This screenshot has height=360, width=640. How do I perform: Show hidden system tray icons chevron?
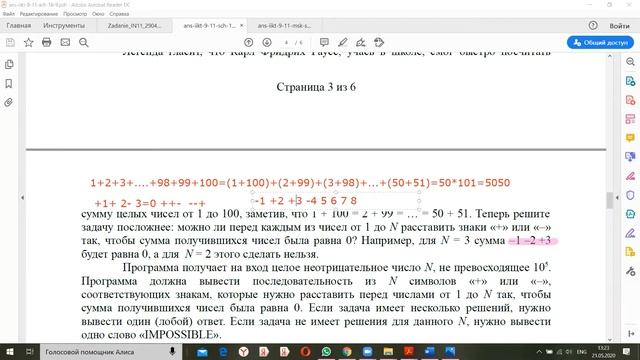[539, 351]
